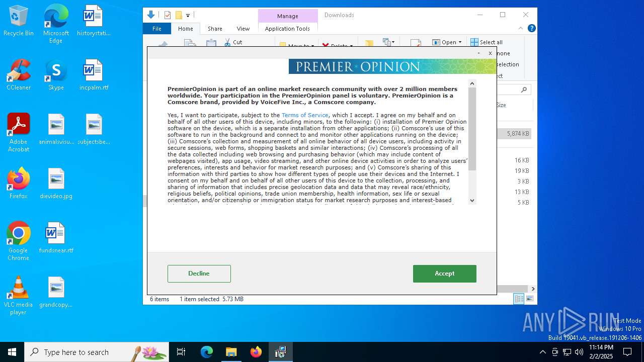This screenshot has width=644, height=362.
Task: Click taskbar clock showing 11:14 PM
Action: point(601,352)
